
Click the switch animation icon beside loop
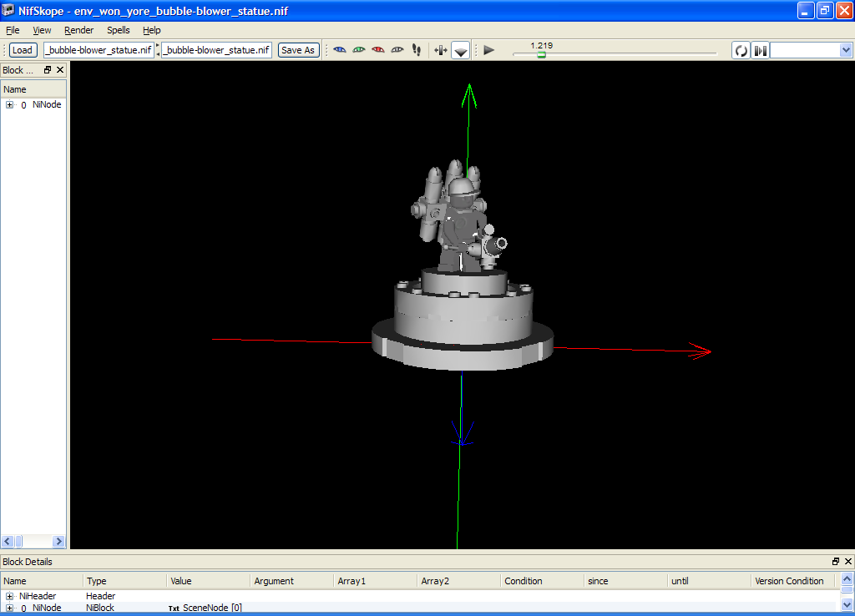coord(760,50)
